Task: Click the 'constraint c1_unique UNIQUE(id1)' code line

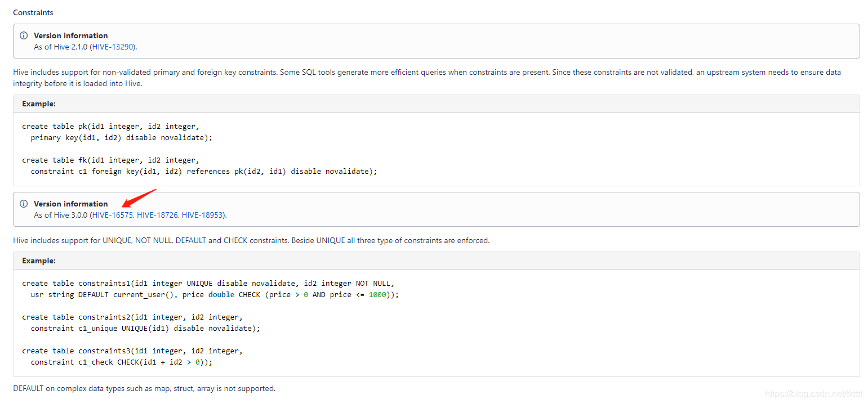Action: click(145, 328)
